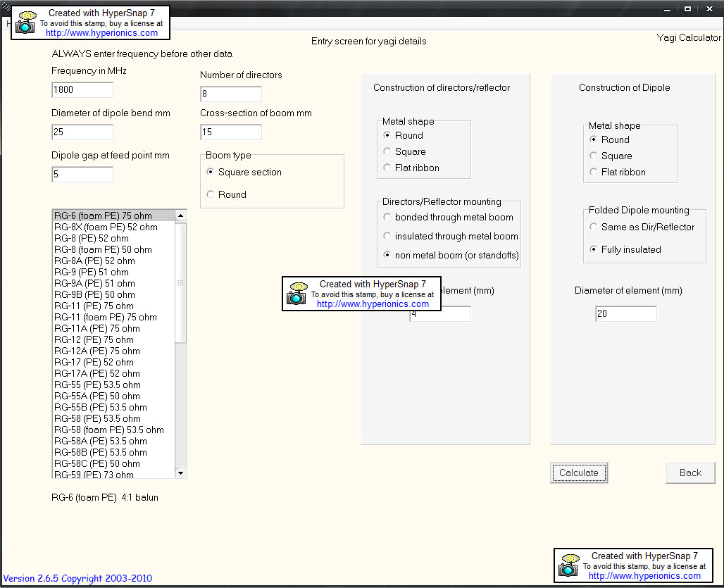Select RG-11A (PE) 75 ohm cable
Viewport: 724px width, 588px height.
(113, 328)
